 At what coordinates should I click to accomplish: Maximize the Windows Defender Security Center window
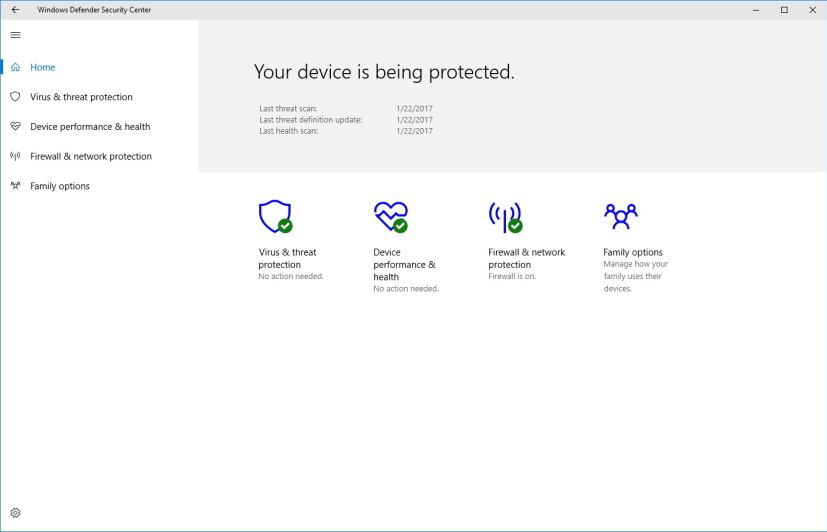point(784,10)
